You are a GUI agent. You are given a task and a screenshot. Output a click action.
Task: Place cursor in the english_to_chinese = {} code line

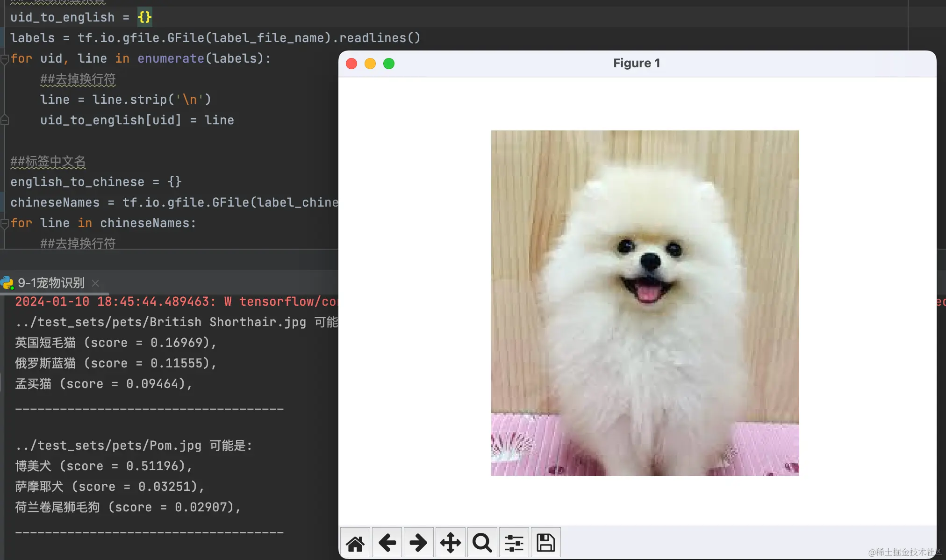tap(96, 182)
